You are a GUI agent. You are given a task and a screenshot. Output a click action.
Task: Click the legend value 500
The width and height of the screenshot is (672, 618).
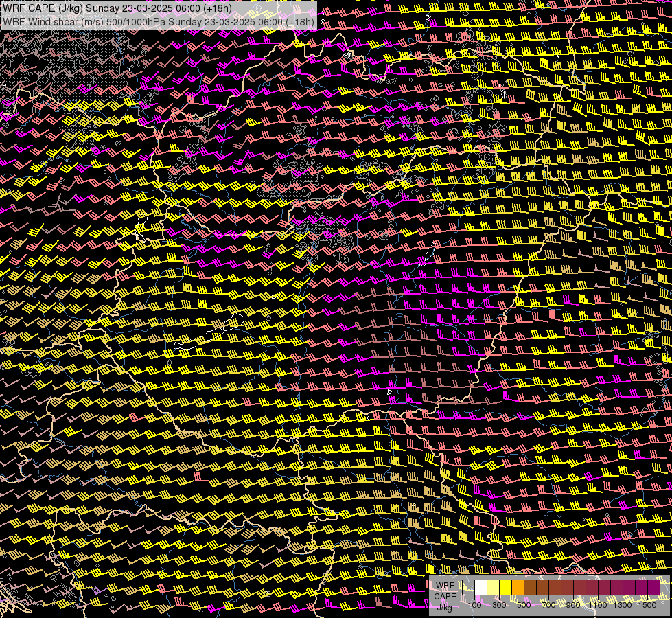click(524, 605)
